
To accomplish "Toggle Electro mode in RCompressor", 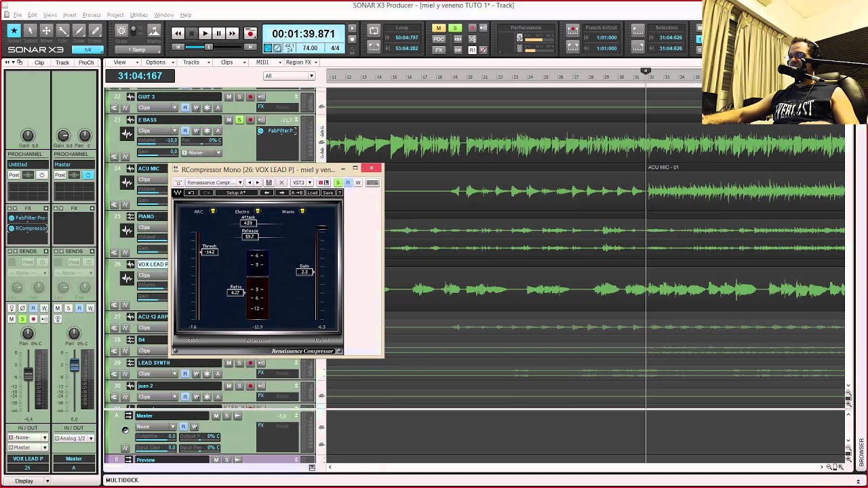I will click(257, 211).
